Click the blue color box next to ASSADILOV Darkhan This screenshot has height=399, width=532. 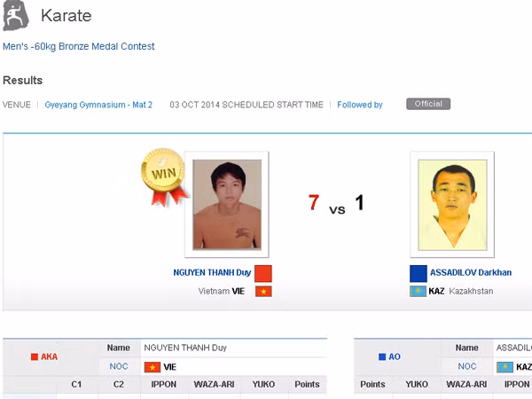coord(419,273)
